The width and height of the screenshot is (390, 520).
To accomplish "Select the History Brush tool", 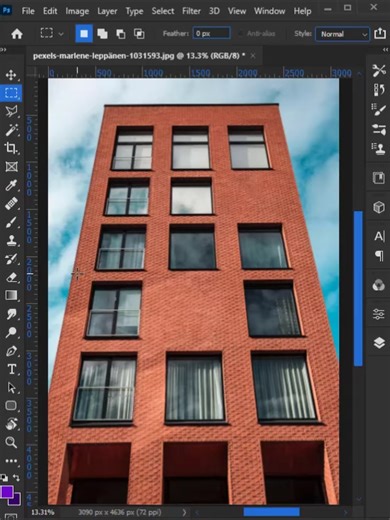I will 11,258.
